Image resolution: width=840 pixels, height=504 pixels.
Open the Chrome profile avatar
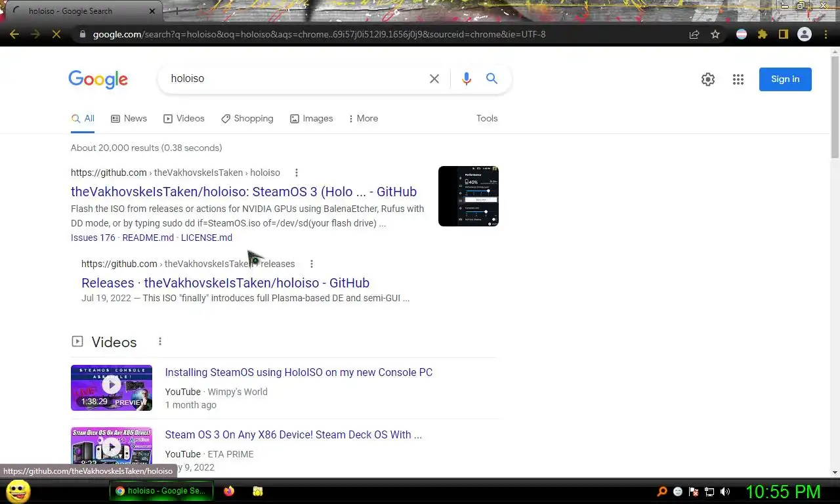(x=805, y=34)
